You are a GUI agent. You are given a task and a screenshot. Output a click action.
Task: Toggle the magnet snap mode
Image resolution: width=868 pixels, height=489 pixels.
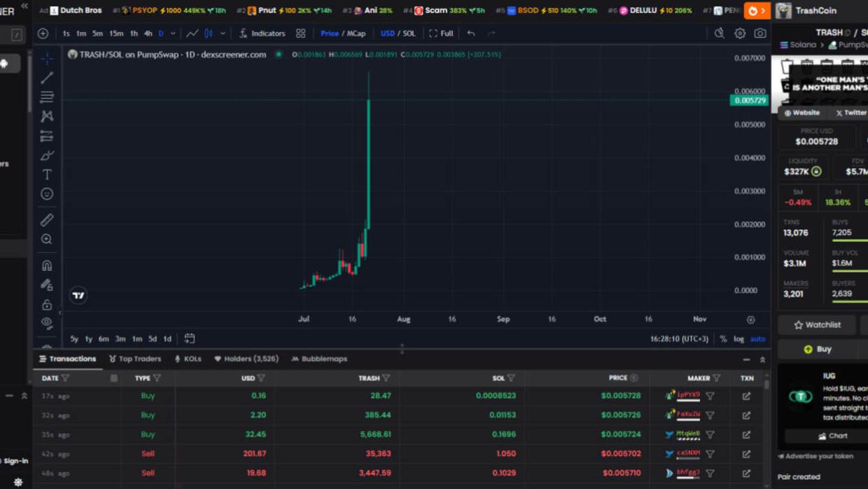(x=47, y=266)
